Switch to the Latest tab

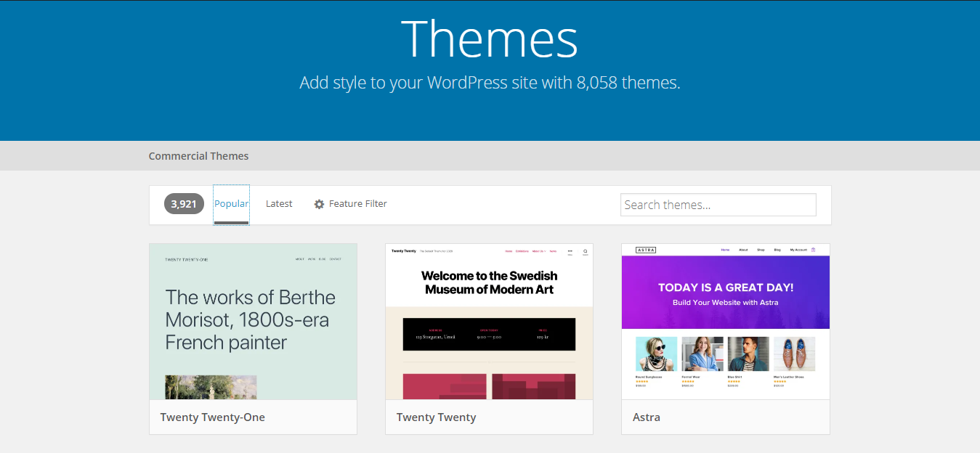pyautogui.click(x=279, y=204)
